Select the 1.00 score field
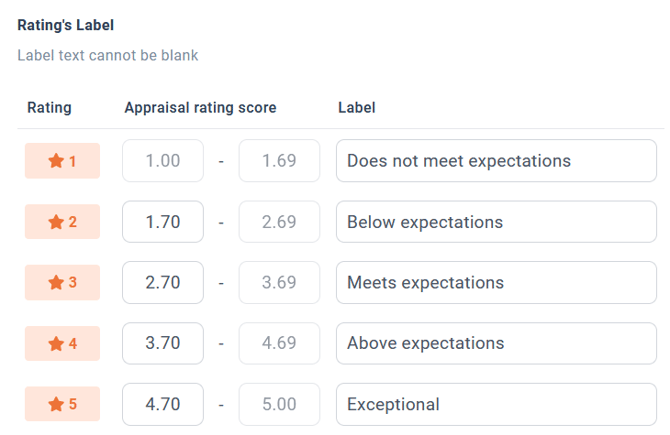 point(163,161)
